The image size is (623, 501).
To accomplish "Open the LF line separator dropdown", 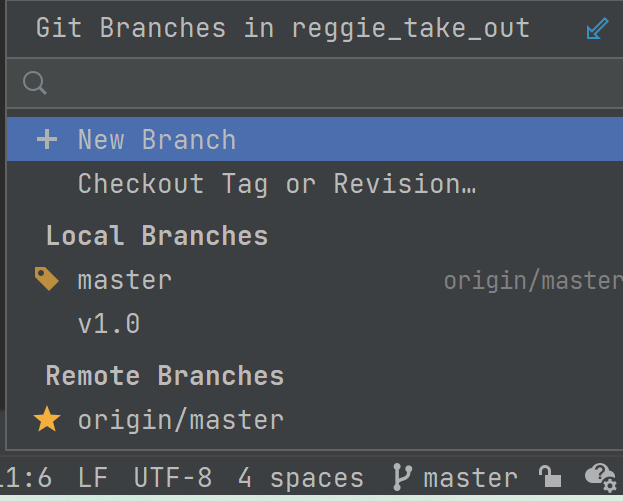I will tap(93, 478).
